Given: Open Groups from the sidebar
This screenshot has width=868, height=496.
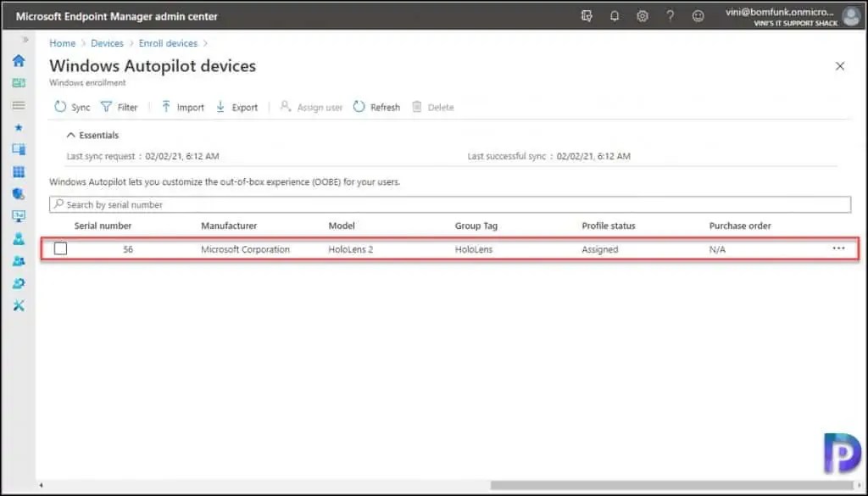Looking at the screenshot, I should coord(19,261).
